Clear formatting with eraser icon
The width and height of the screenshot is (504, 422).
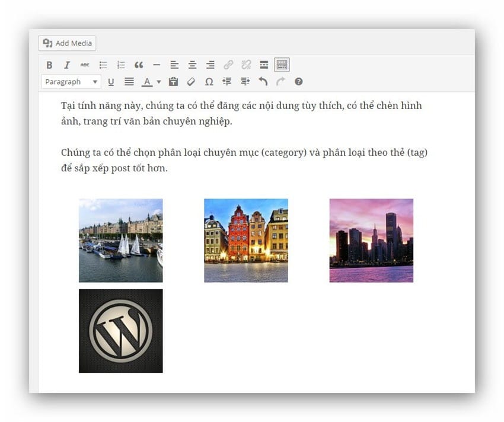pyautogui.click(x=191, y=82)
